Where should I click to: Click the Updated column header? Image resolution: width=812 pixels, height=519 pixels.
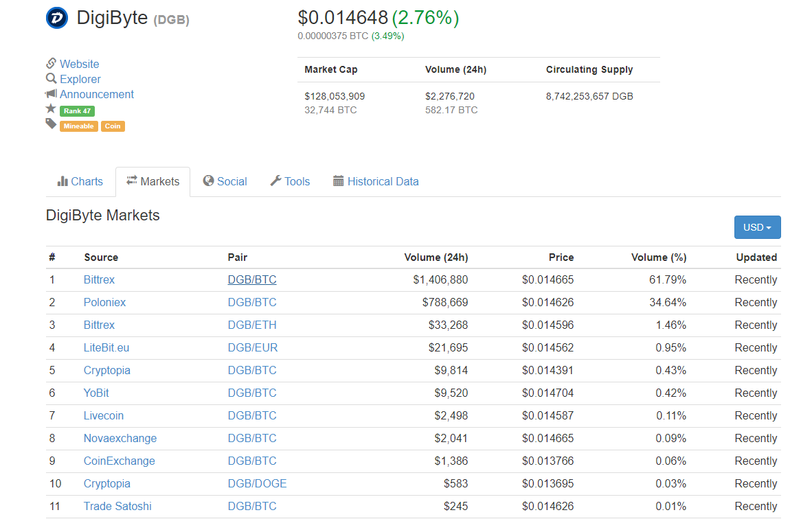(756, 257)
